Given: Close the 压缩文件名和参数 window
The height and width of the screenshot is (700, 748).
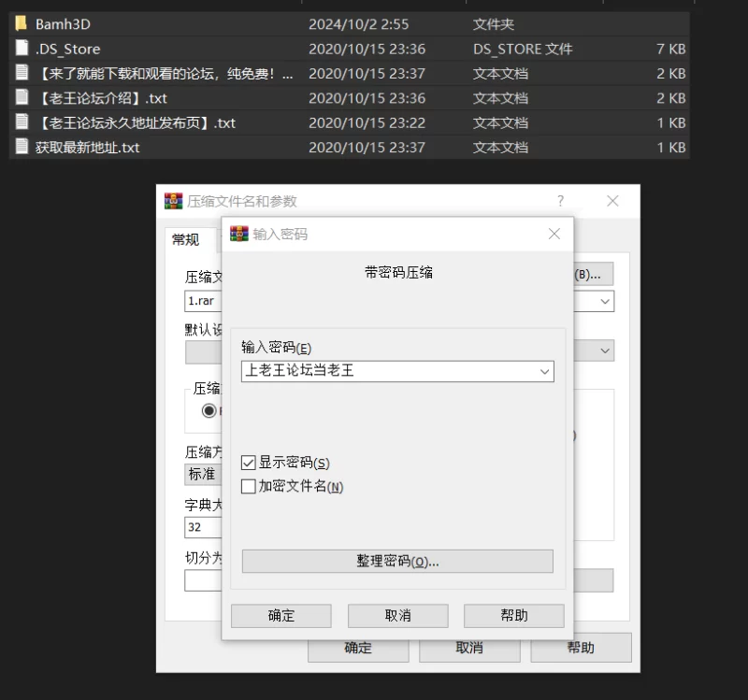Looking at the screenshot, I should [x=612, y=201].
